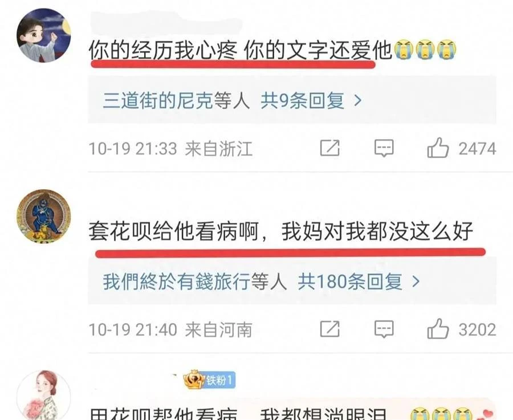The height and width of the screenshot is (420, 513).
Task: Open 我們終於有錢旅行 user link
Action: click(x=176, y=282)
